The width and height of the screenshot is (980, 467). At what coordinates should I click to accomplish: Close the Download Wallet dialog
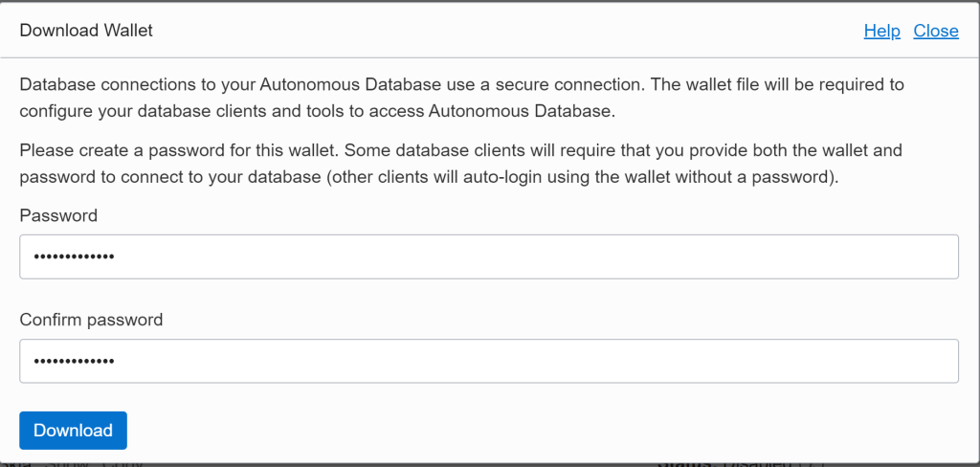(935, 31)
